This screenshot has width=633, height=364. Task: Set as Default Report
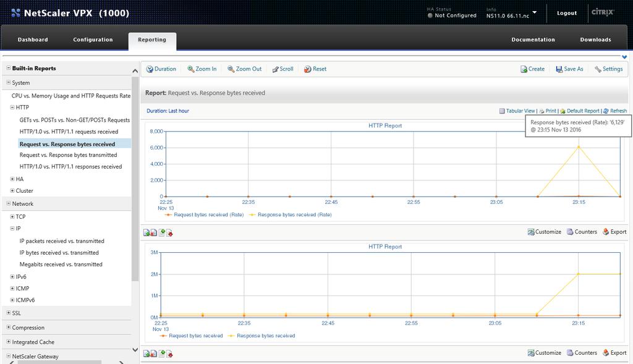tap(580, 111)
